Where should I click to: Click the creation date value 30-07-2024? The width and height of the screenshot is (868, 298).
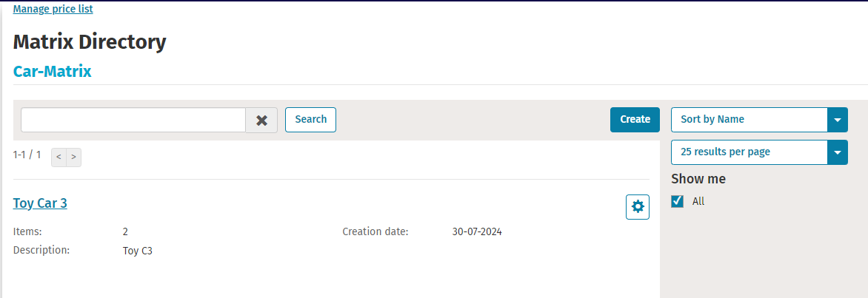477,231
